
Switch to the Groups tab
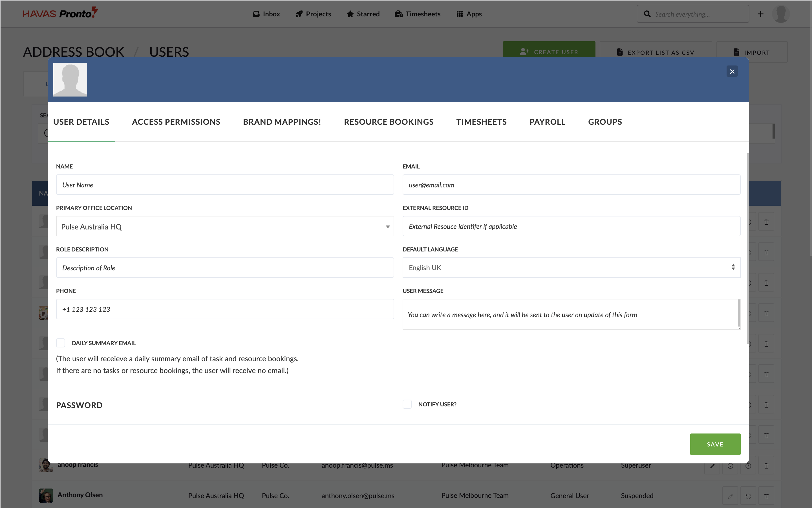point(605,122)
